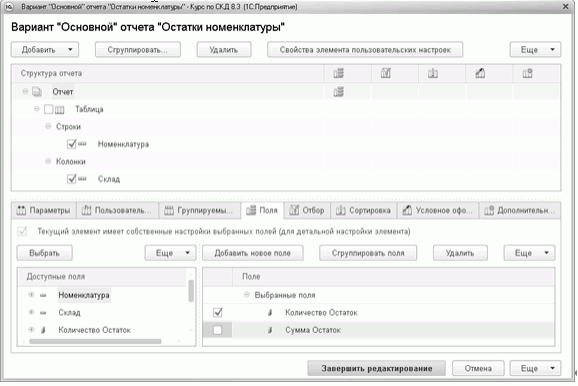The image size is (578, 386).
Task: Click Сгруппировать поля button
Action: tap(368, 253)
